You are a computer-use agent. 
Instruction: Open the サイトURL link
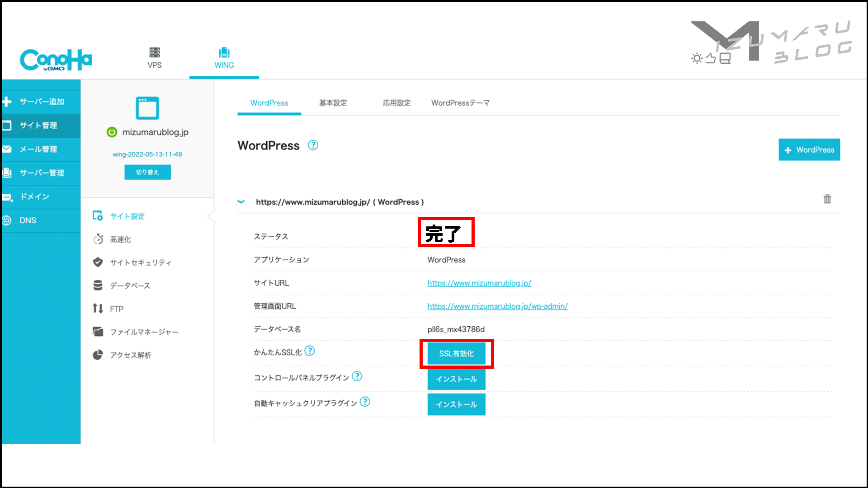(x=479, y=283)
